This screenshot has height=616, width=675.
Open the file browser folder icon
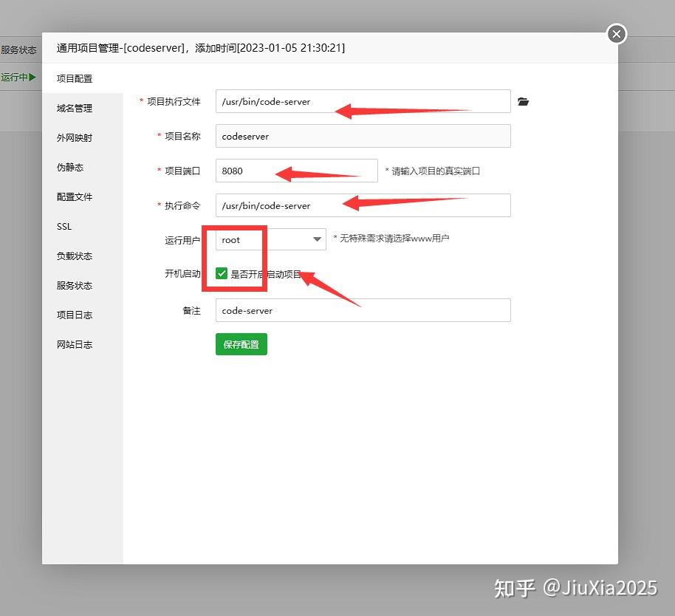524,102
